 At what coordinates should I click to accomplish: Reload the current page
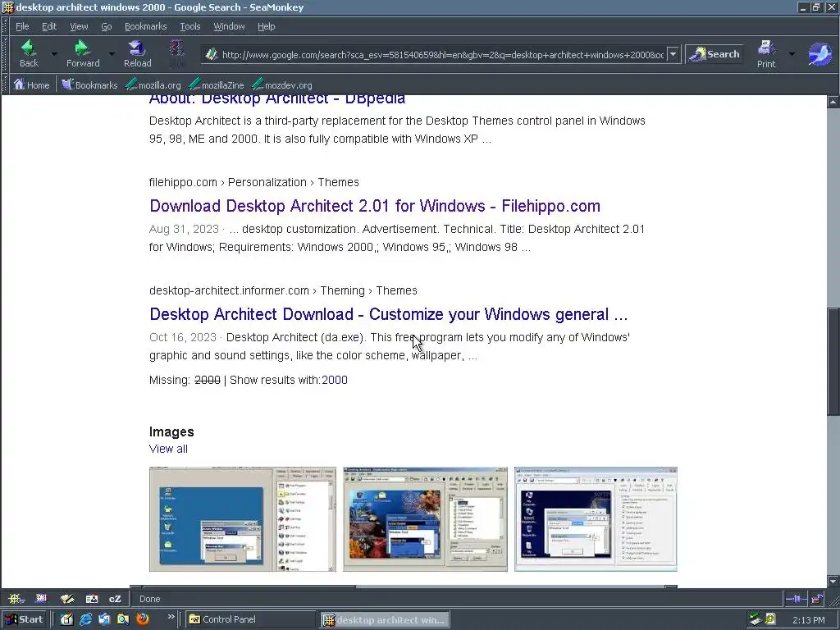[x=137, y=53]
